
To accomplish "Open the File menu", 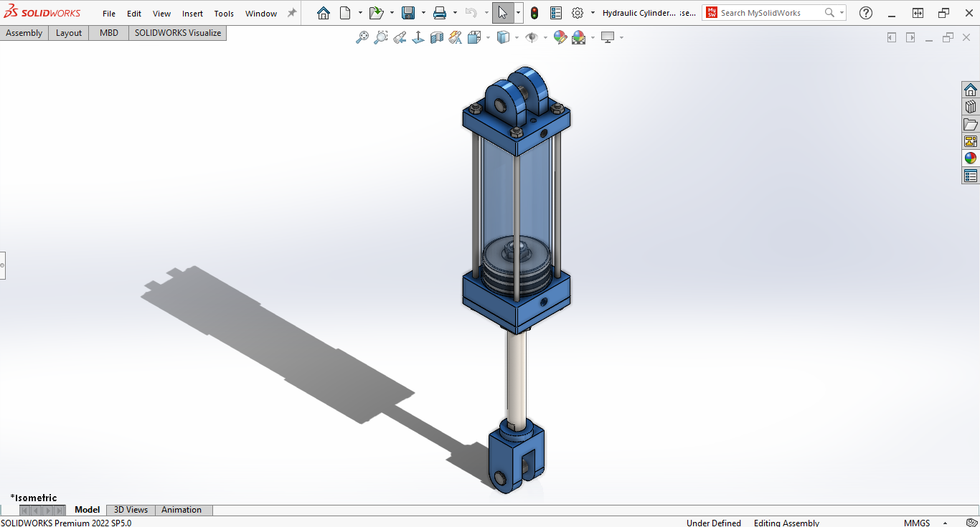I will click(x=109, y=14).
